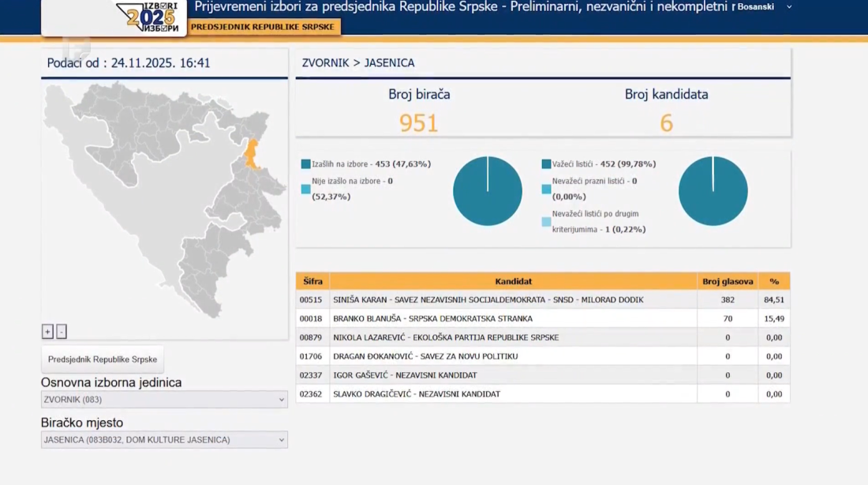The image size is (868, 485).
Task: Select the PREDSJEDNIK REPUBLIKE SRPSKE header tab
Action: [x=263, y=27]
